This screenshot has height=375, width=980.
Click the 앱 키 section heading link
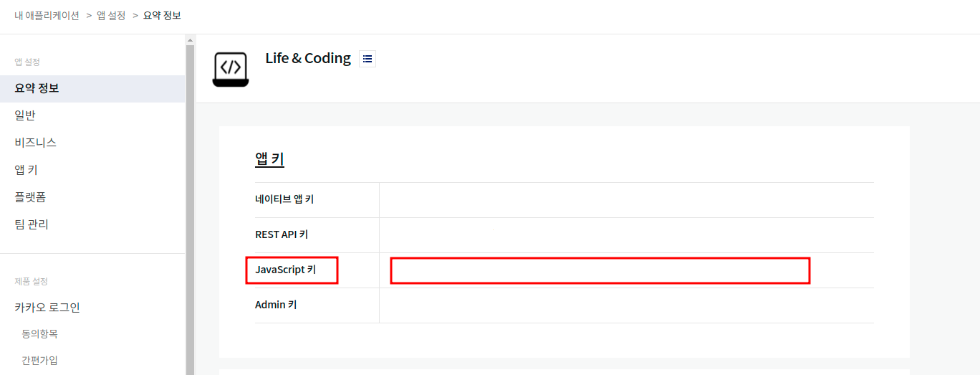click(x=269, y=159)
